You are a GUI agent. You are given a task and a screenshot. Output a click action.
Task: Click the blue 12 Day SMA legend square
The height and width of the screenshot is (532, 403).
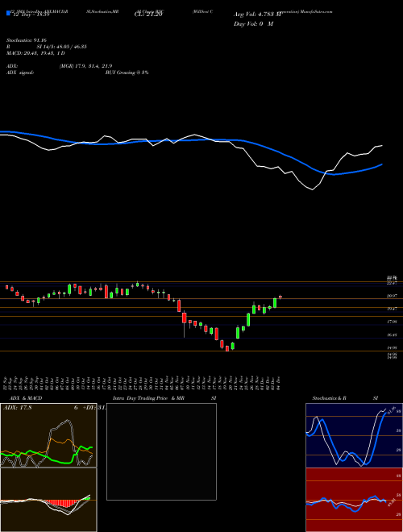pos(8,13)
